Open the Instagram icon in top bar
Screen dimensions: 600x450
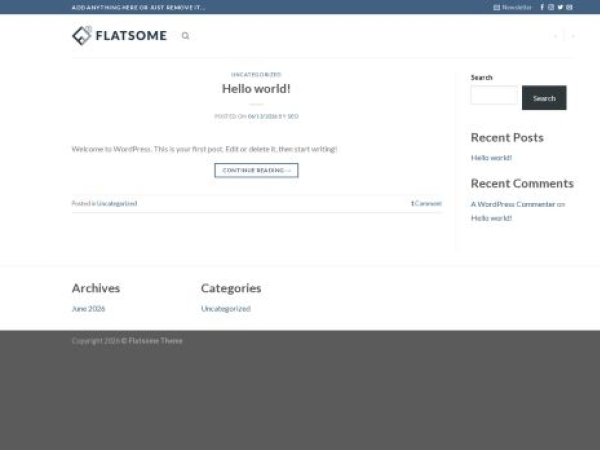pyautogui.click(x=551, y=7)
